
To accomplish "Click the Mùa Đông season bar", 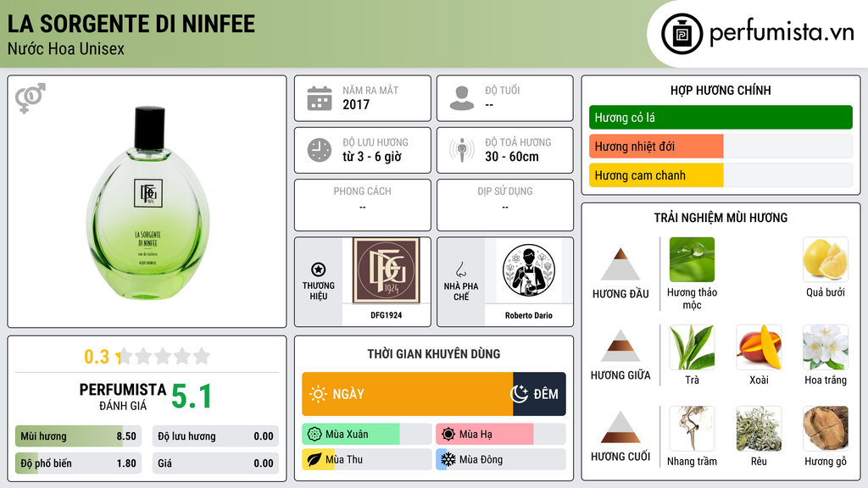I will tap(500, 459).
